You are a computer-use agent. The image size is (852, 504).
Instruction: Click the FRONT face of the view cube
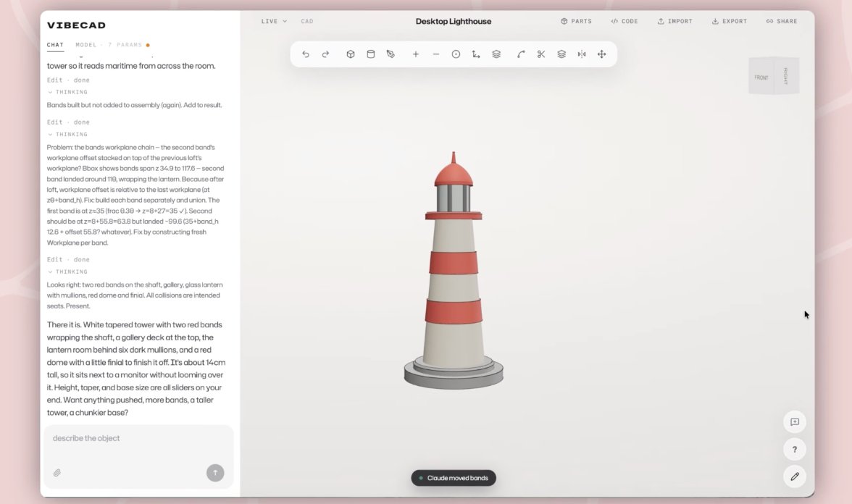(761, 77)
